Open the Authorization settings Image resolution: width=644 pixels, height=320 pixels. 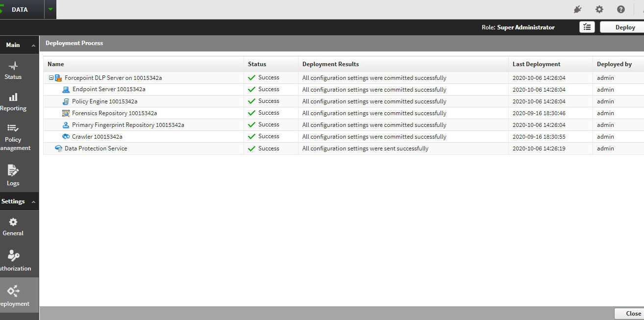13,262
